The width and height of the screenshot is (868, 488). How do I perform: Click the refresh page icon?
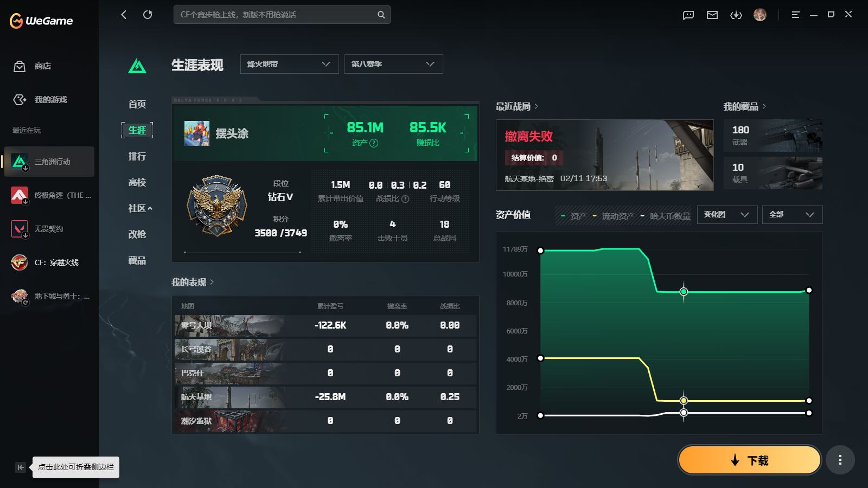[148, 15]
